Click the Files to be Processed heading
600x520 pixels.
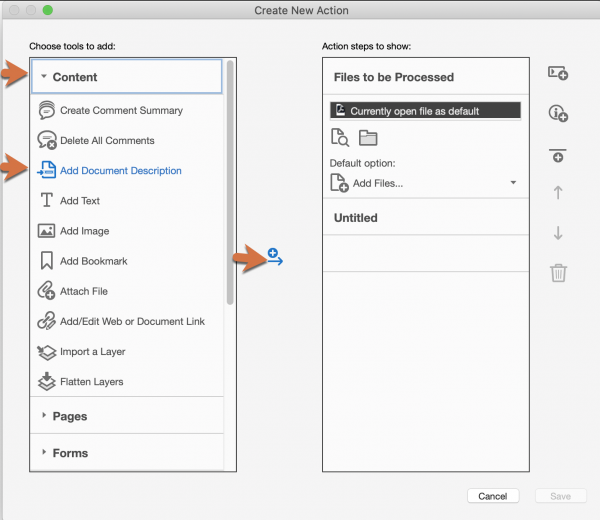coord(394,77)
